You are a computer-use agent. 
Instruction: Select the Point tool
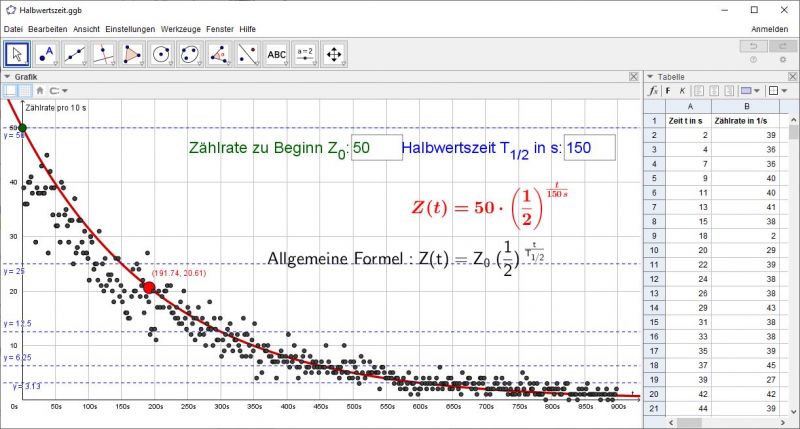coord(46,54)
